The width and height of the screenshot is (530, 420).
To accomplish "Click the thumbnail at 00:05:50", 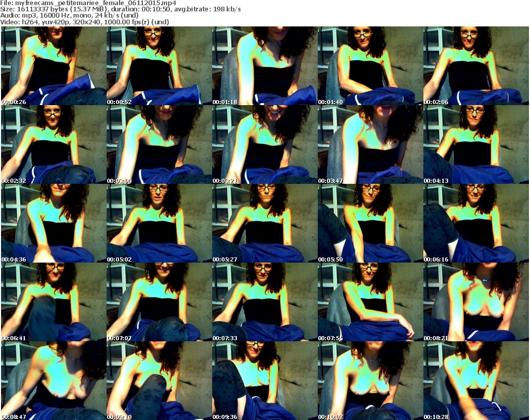I will (371, 224).
